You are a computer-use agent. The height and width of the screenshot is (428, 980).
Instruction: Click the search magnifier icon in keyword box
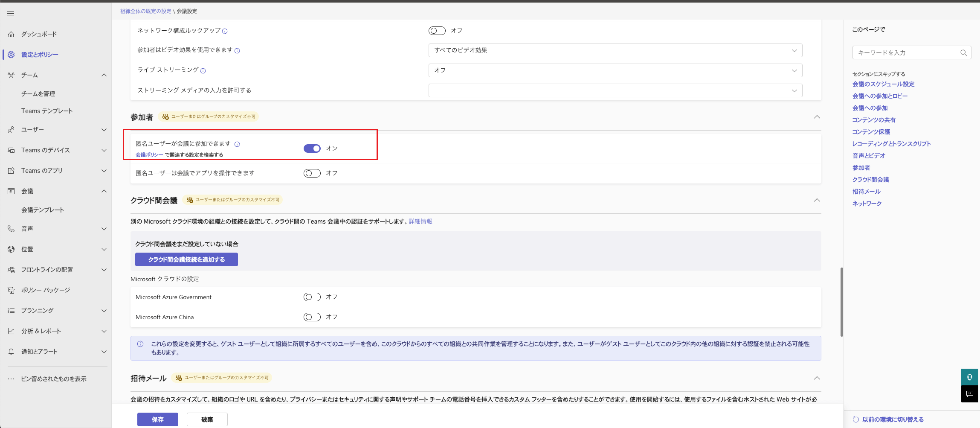point(963,53)
